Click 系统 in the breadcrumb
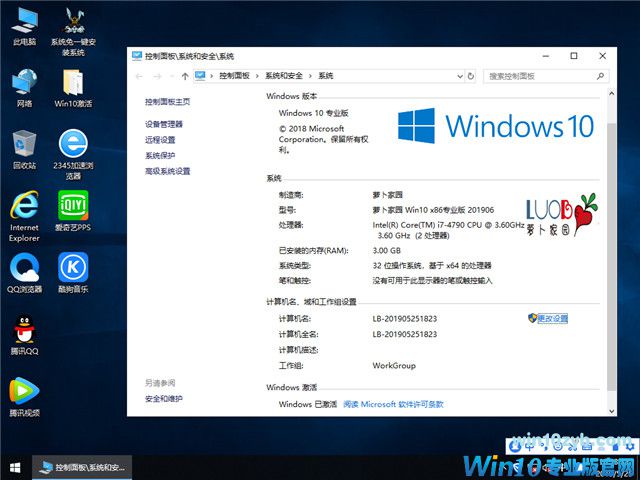640x480 pixels. tap(326, 76)
